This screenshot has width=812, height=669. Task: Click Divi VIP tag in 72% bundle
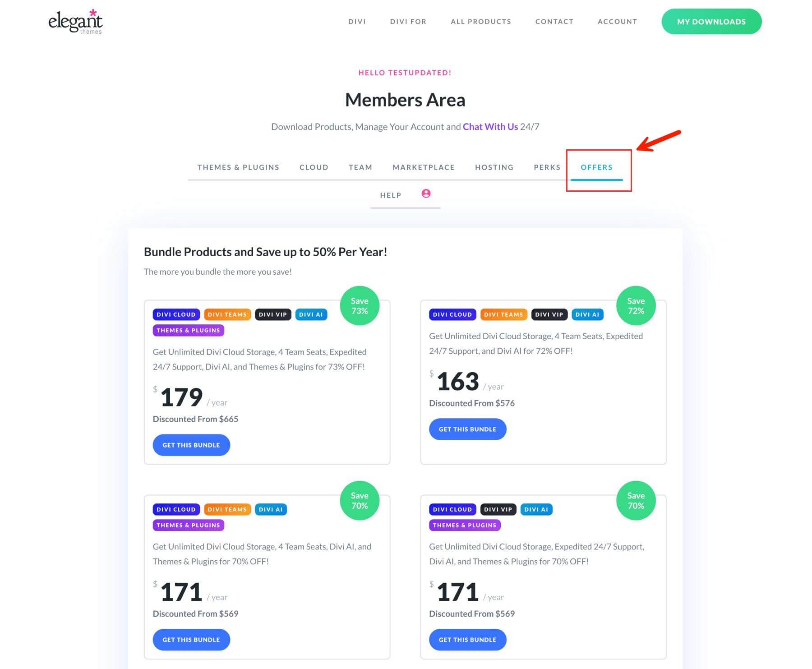[549, 314]
